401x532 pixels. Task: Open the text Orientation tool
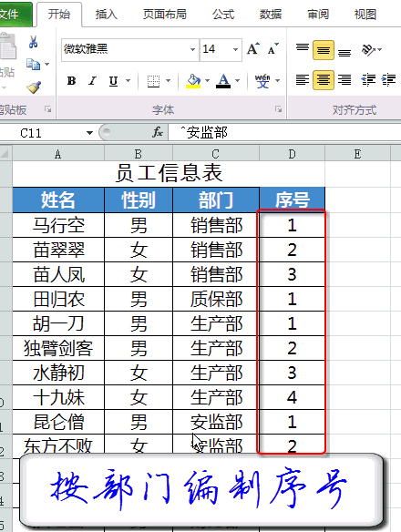coord(372,50)
